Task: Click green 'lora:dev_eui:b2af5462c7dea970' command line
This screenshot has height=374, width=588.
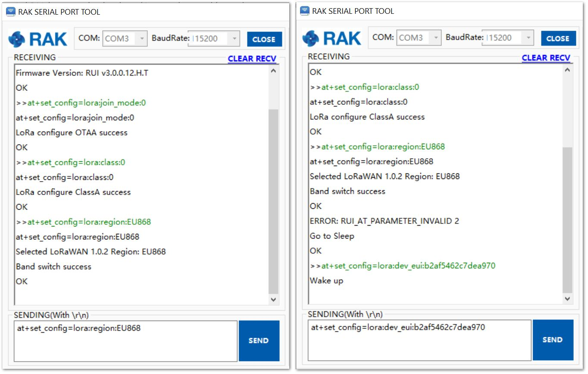Action: click(403, 266)
